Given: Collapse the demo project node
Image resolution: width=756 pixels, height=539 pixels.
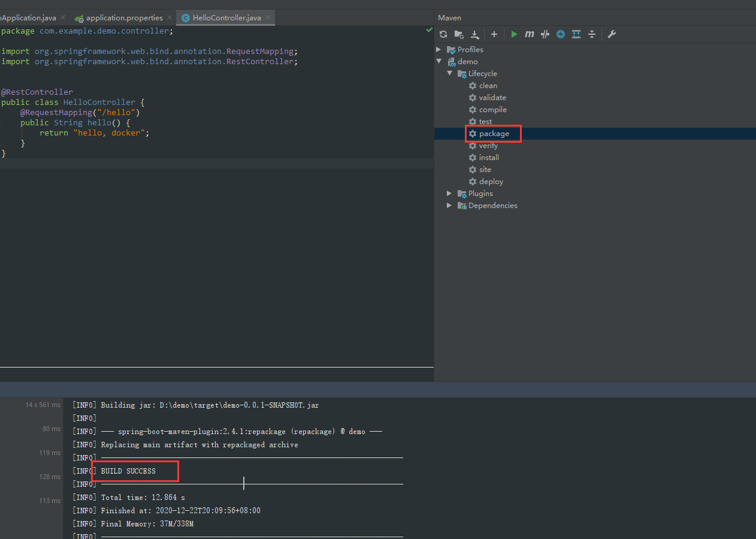Looking at the screenshot, I should click(439, 61).
